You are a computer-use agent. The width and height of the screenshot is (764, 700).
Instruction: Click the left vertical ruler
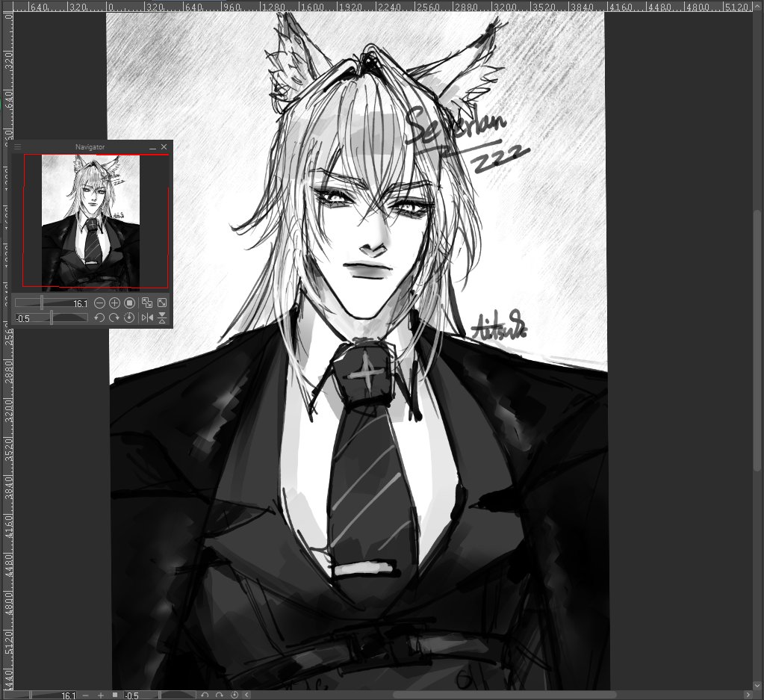pos(7,351)
